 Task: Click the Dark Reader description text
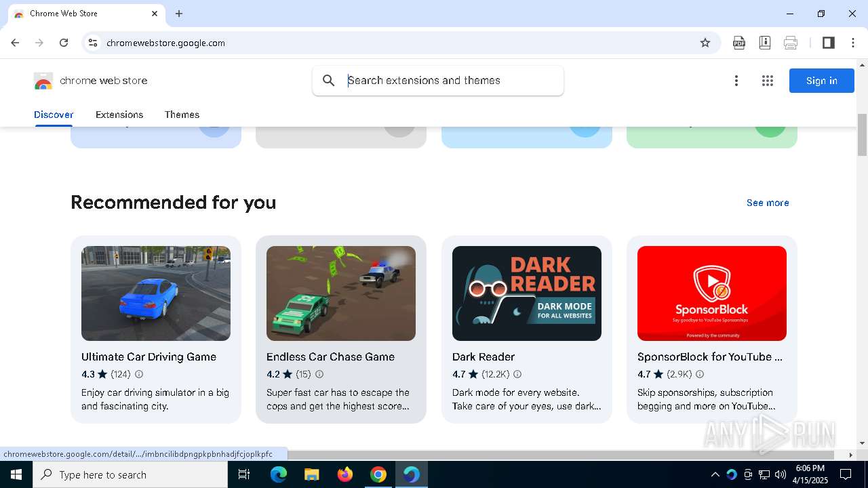coord(527,399)
